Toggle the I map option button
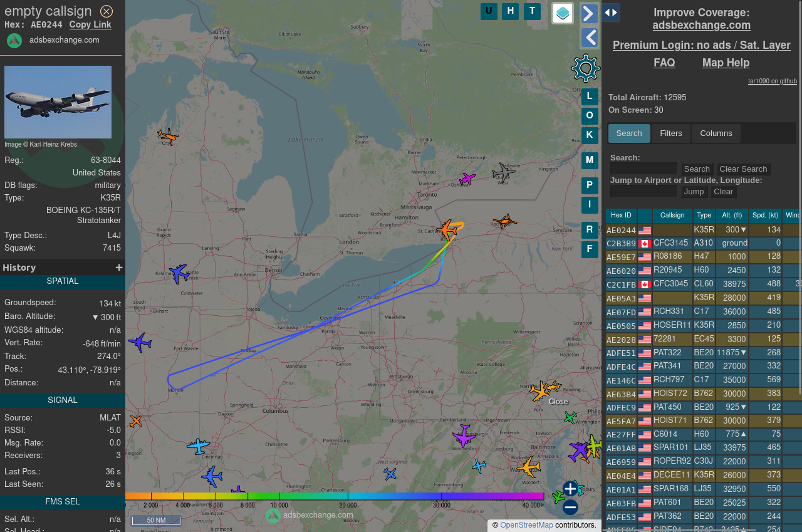The width and height of the screenshot is (802, 532). (590, 205)
